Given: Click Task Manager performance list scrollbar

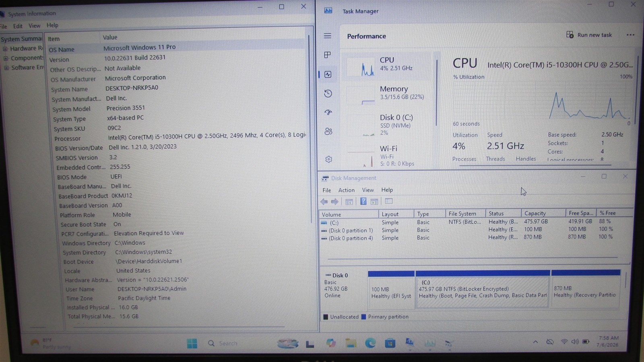Looking at the screenshot, I should pyautogui.click(x=437, y=93).
